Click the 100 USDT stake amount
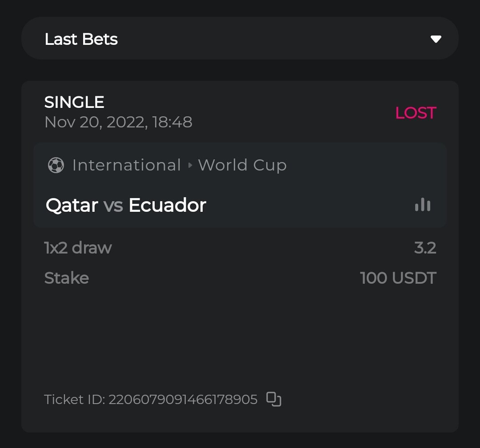 (398, 278)
